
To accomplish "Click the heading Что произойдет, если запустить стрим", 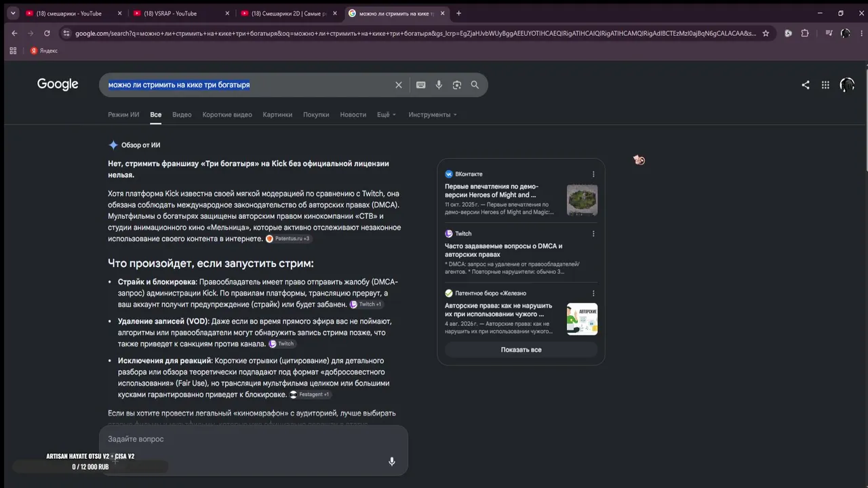I will pos(211,263).
